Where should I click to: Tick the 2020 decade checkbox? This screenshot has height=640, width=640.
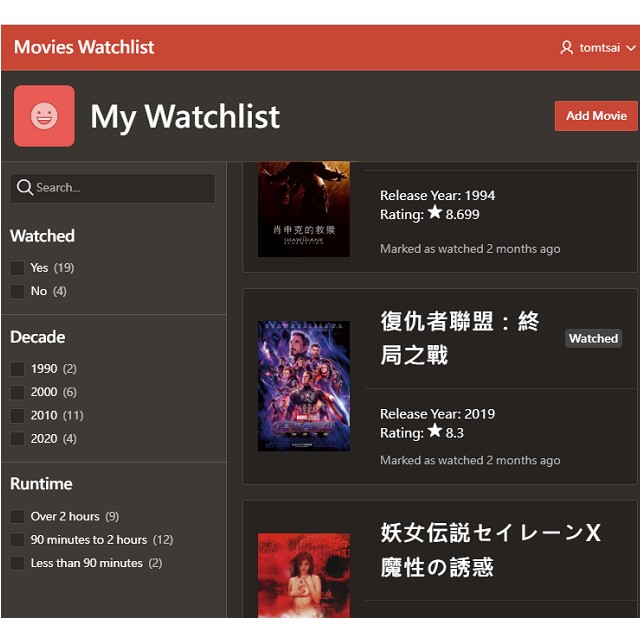18,439
